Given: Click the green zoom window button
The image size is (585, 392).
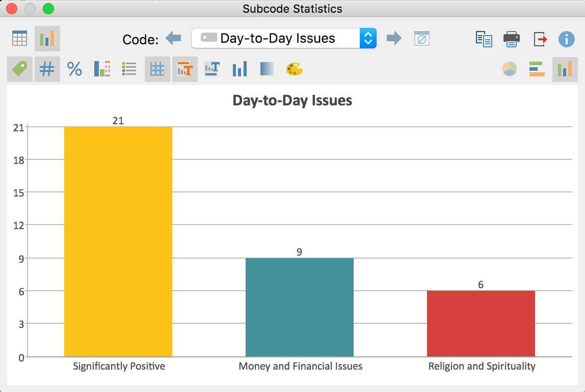Looking at the screenshot, I should (x=48, y=8).
